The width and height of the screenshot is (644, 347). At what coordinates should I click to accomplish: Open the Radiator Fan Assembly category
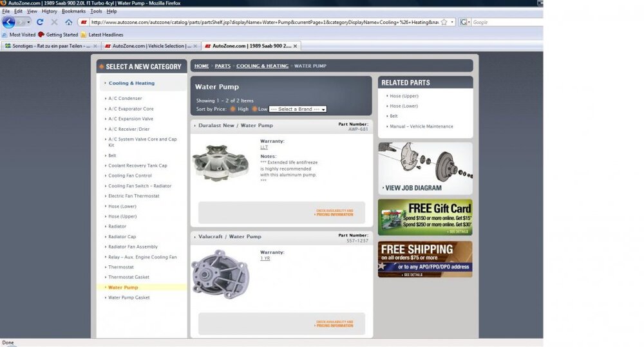133,247
